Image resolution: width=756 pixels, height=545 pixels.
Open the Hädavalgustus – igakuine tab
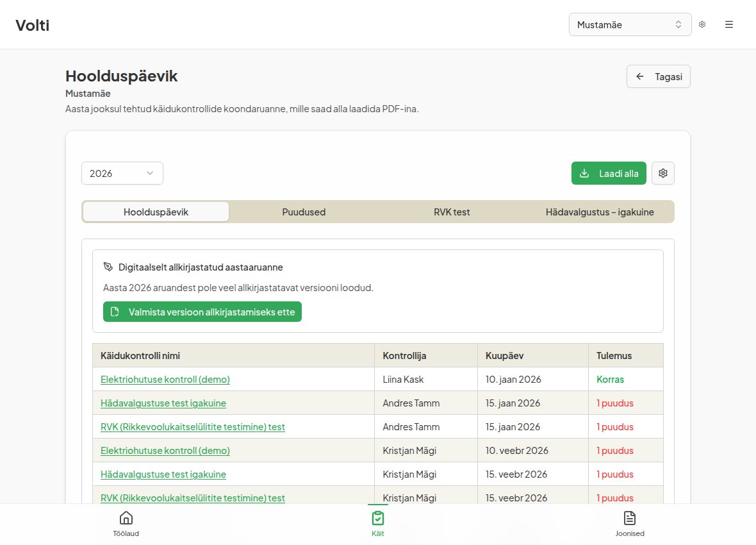pos(600,212)
